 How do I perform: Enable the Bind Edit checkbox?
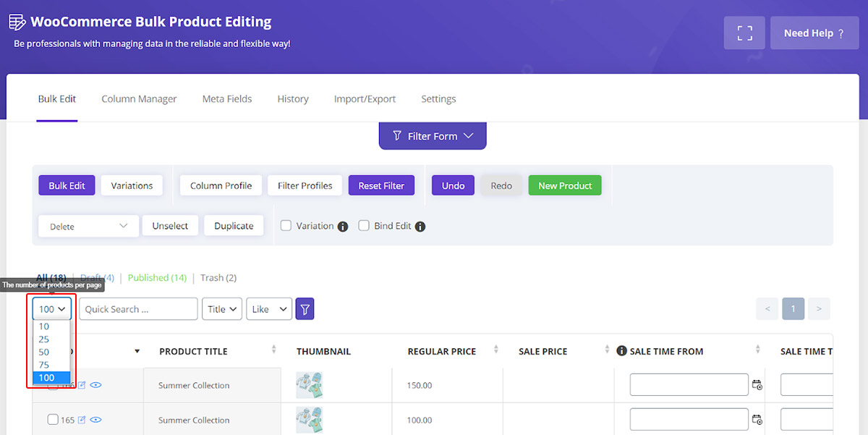pyautogui.click(x=364, y=226)
